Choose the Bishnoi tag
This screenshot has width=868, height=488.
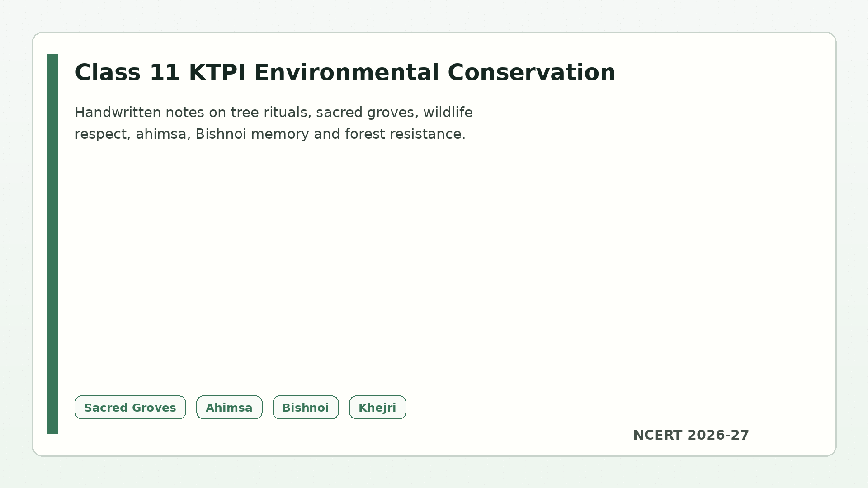(306, 408)
